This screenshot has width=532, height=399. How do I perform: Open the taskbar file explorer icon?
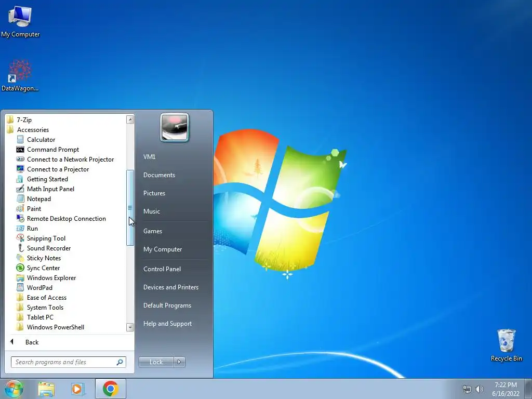click(46, 389)
